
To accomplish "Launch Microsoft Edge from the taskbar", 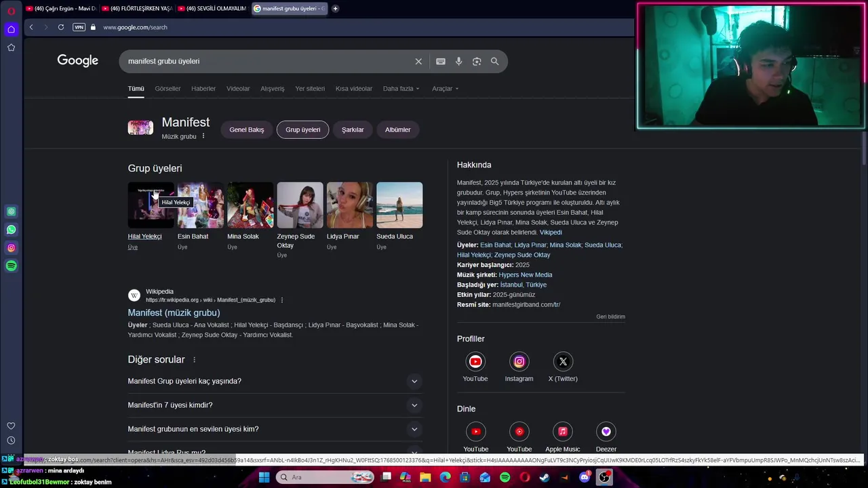I will [x=445, y=477].
